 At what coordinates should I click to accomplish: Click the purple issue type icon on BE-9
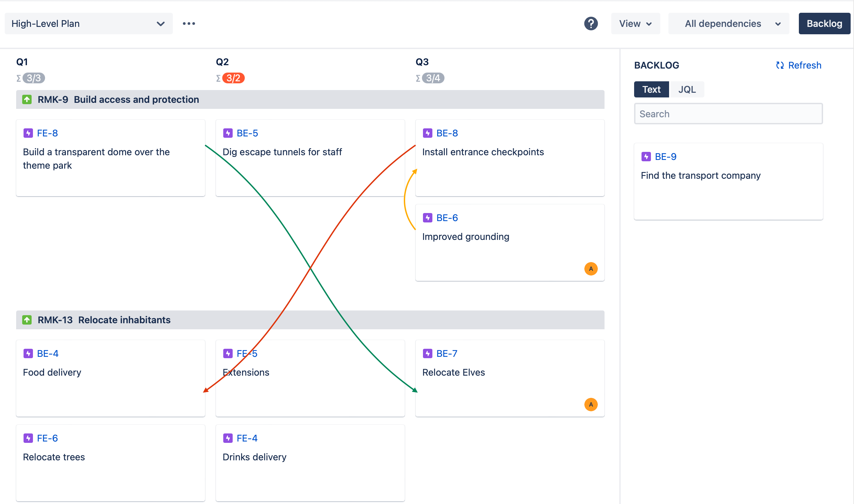646,157
